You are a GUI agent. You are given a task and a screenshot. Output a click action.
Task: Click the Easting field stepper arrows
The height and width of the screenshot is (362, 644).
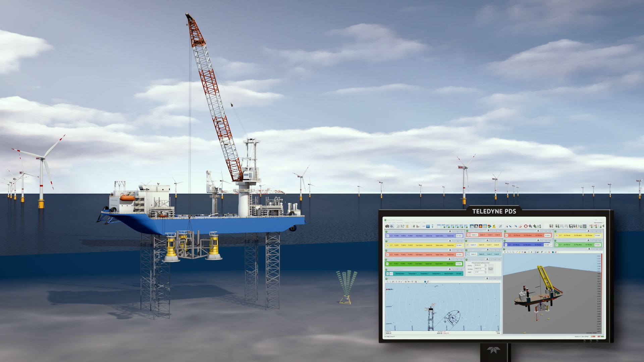(x=486, y=265)
